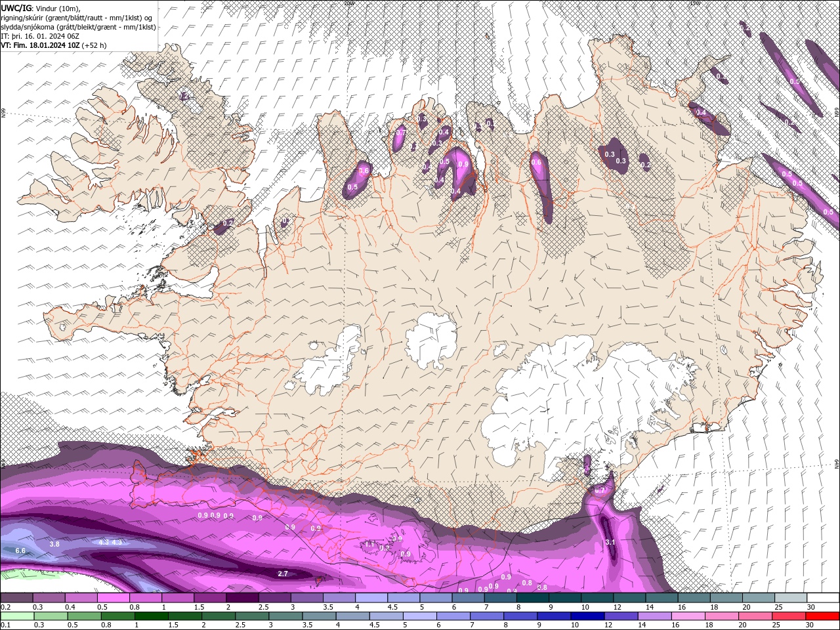The image size is (840, 630).
Task: Pick the 0.5 mm bright pink snow legend swatch
Action: tap(113, 598)
